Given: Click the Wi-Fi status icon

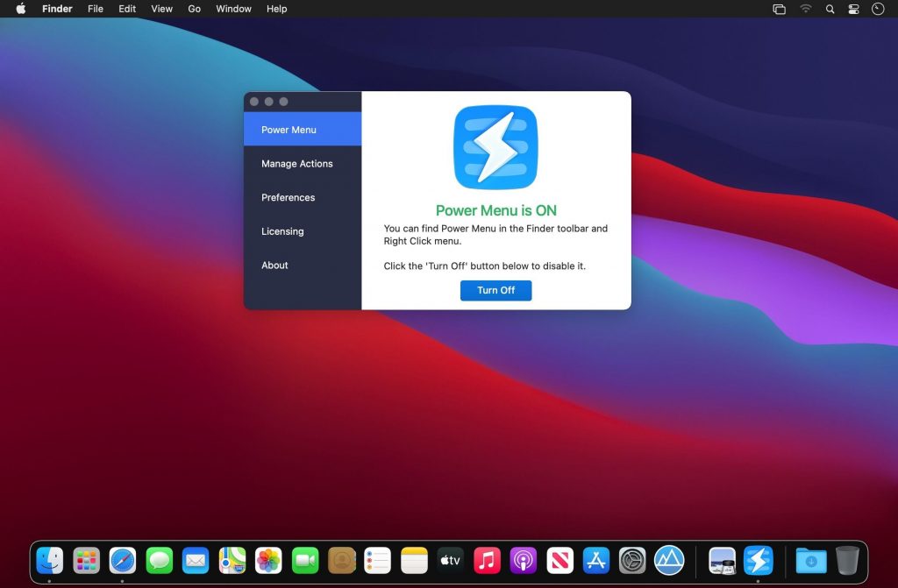Looking at the screenshot, I should (x=805, y=9).
